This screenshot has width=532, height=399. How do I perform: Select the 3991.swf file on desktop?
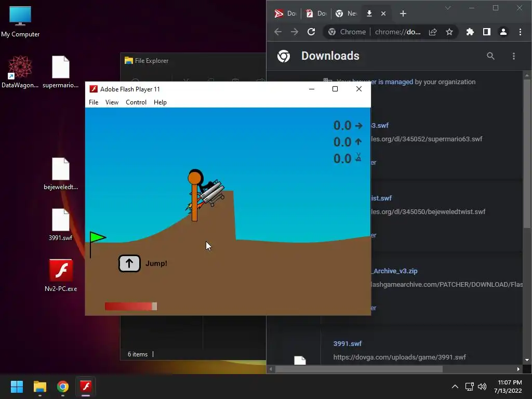point(60,224)
